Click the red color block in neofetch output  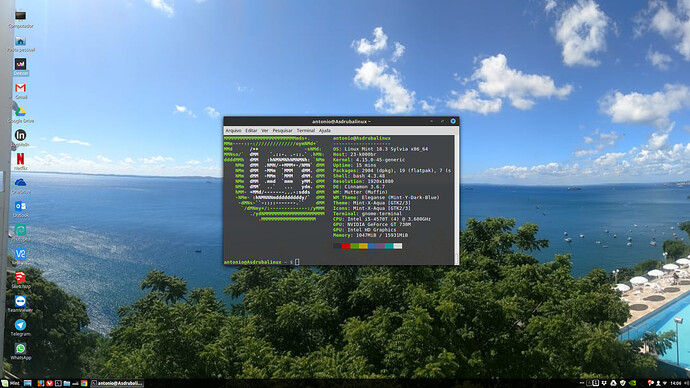pos(346,246)
